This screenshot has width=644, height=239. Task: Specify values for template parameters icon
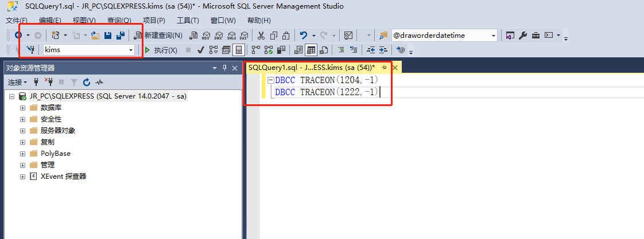coord(401,50)
